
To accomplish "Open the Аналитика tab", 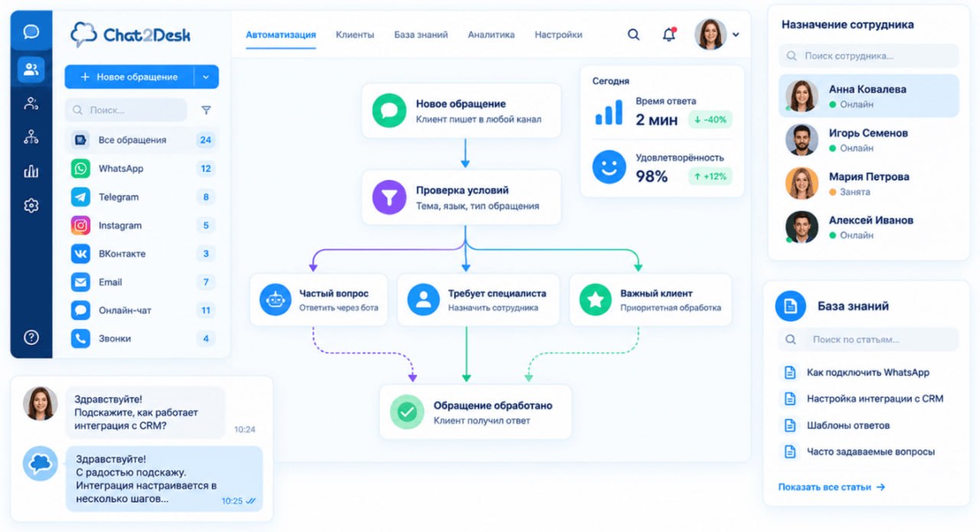I will coord(492,34).
